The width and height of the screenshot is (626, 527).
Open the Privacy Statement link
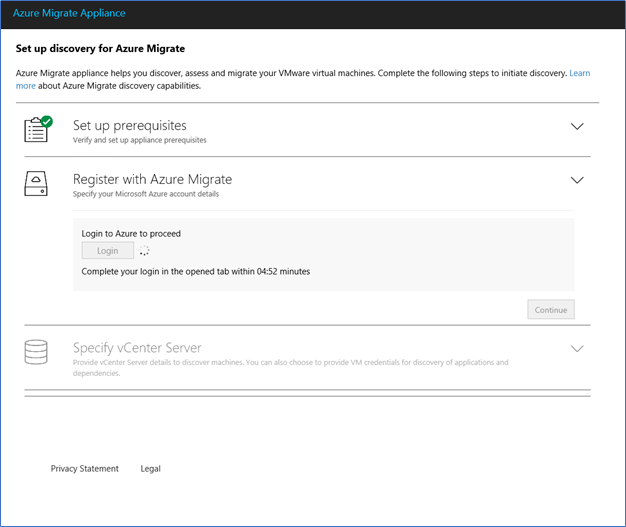(85, 469)
